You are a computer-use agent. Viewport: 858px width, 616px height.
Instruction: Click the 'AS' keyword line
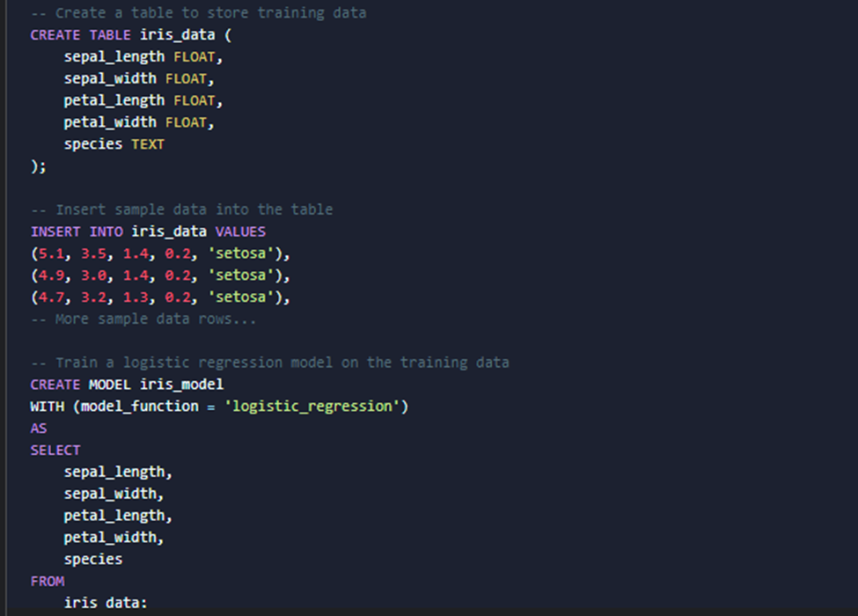[39, 429]
